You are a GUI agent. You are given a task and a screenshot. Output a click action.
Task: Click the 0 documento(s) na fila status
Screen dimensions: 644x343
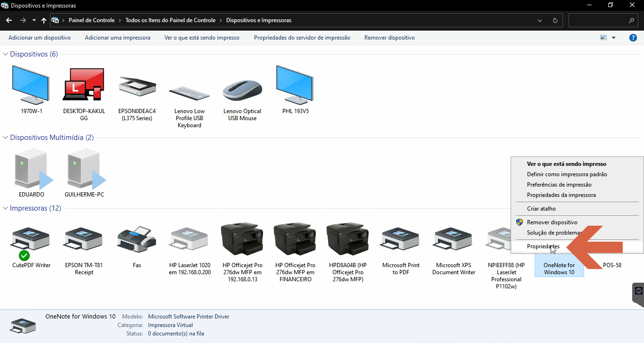point(176,334)
